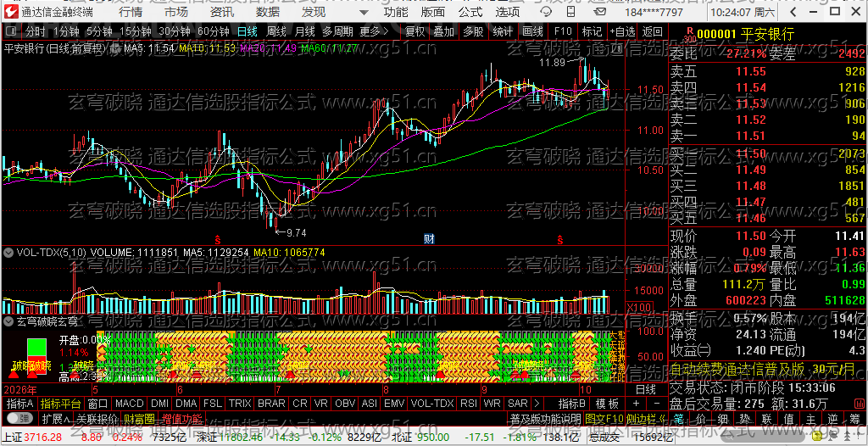The image size is (868, 446).
Task: Collapse VOL-TDX indicator panel chevron
Action: (x=8, y=253)
